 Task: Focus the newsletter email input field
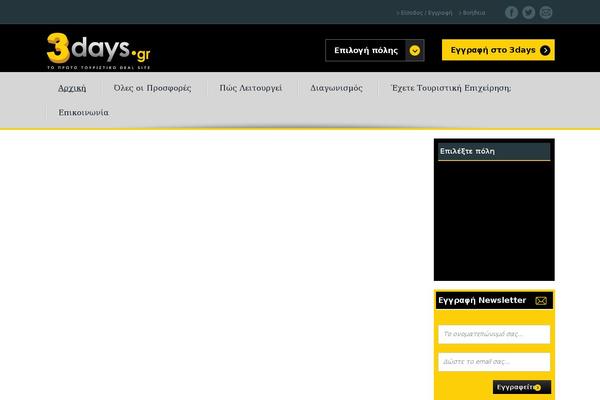494,362
